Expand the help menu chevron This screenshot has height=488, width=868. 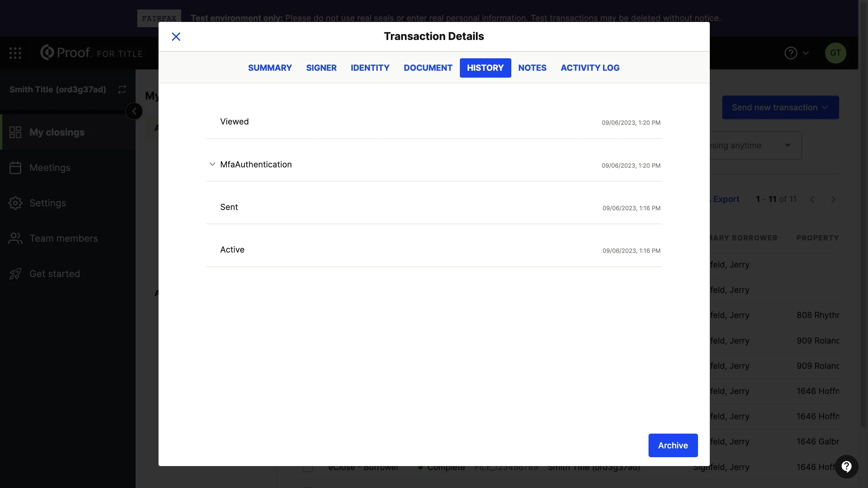[806, 53]
